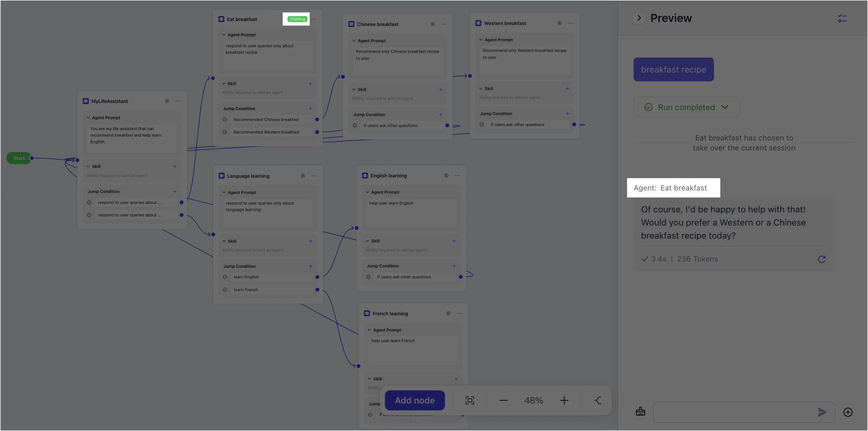This screenshot has width=868, height=431.
Task: Click the Add node button on canvas
Action: pyautogui.click(x=415, y=400)
